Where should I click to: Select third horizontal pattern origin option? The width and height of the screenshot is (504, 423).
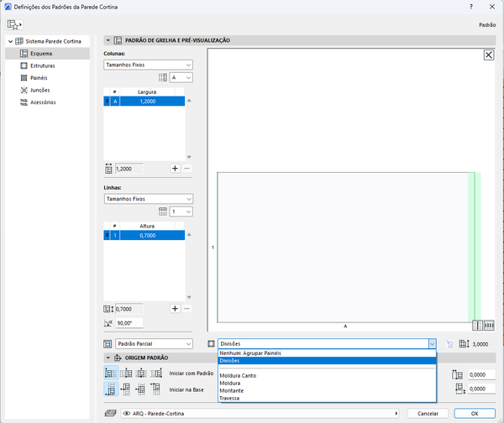point(141,373)
